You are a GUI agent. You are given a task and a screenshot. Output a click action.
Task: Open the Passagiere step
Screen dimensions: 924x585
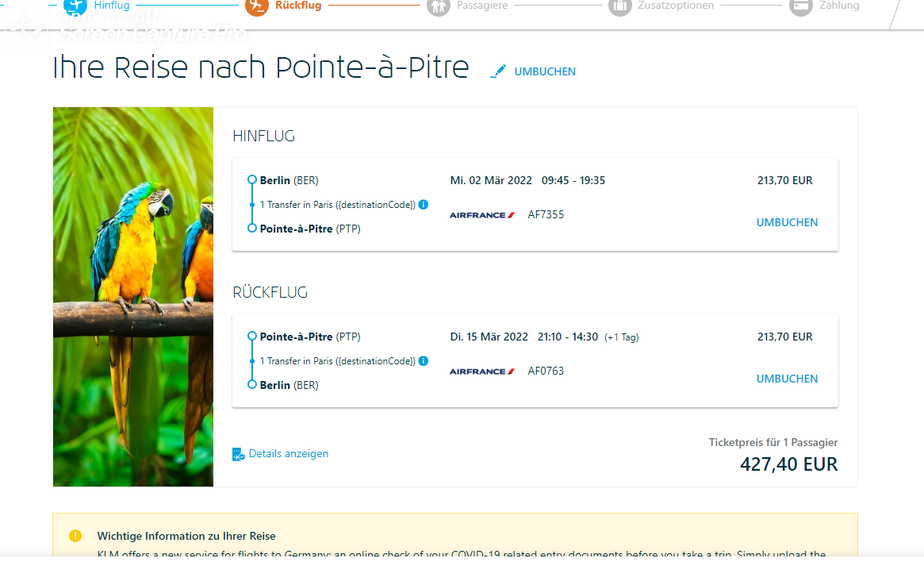point(482,6)
